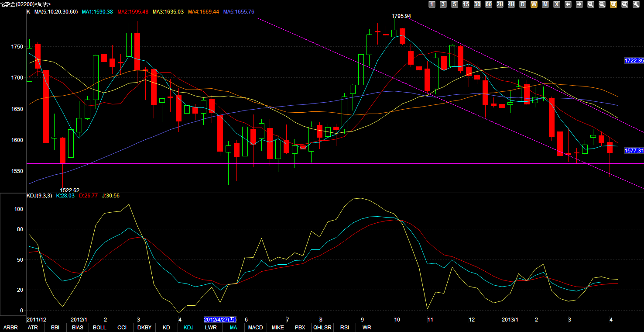Screen dimensions: 644x332
Task: Select the RSI indicator tab
Action: coord(344,328)
